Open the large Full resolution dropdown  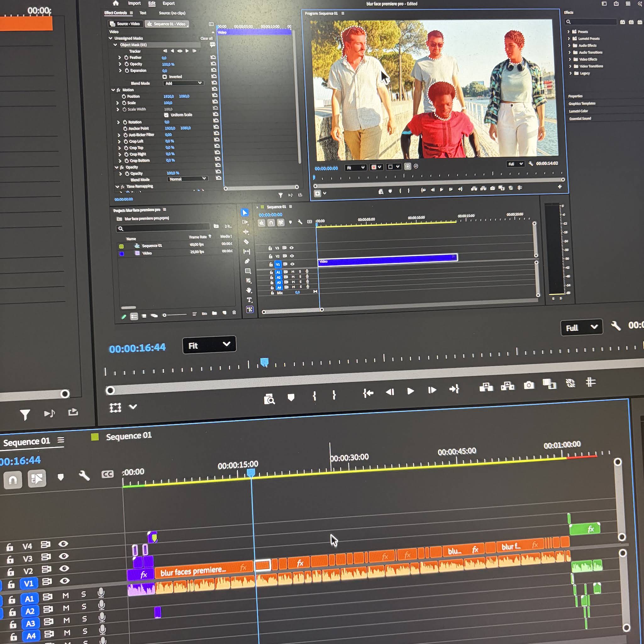tap(581, 328)
